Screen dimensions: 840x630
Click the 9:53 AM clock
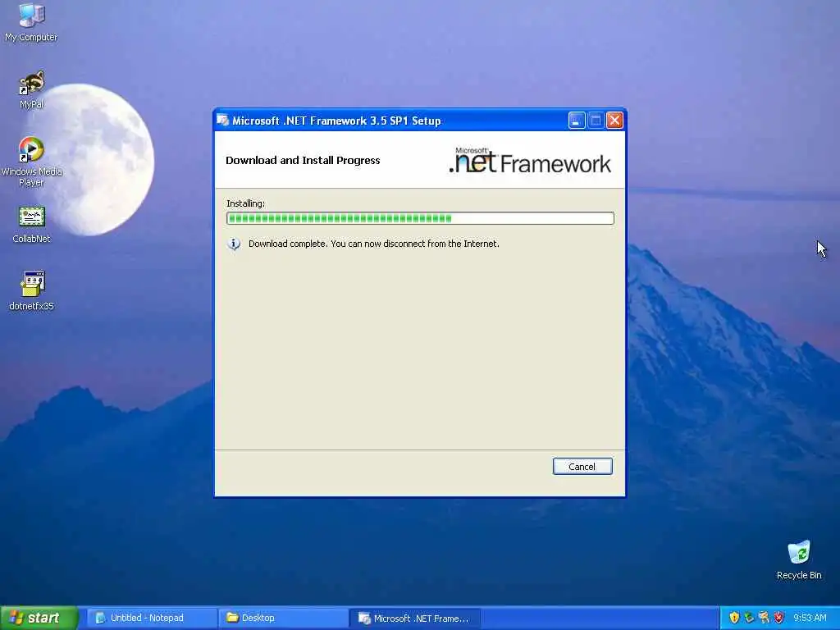tap(810, 618)
